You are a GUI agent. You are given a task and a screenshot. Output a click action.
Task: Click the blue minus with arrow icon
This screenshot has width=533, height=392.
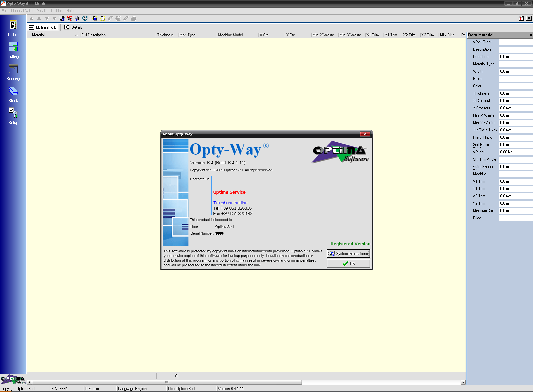[x=77, y=18]
